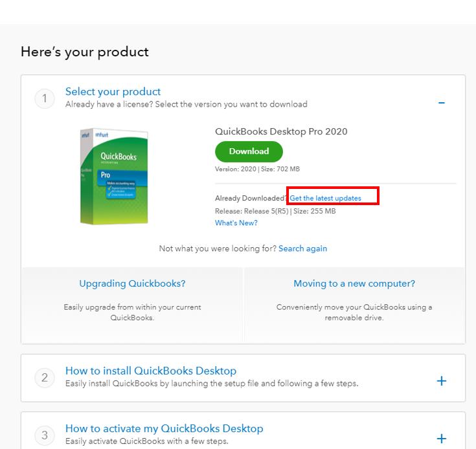The image size is (476, 449).
Task: Expand How to install QuickBooks Desktop
Action: pos(442,381)
